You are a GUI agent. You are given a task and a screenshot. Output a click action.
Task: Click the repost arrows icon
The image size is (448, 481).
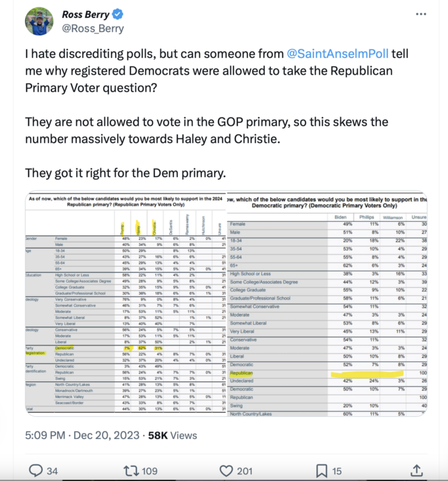[130, 471]
